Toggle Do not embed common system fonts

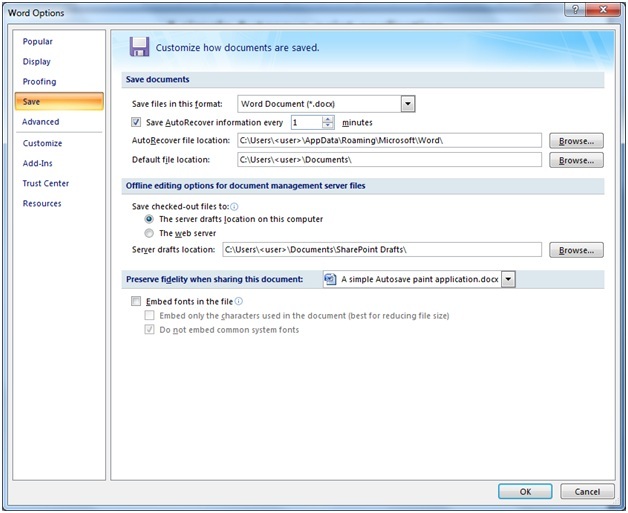tap(149, 330)
